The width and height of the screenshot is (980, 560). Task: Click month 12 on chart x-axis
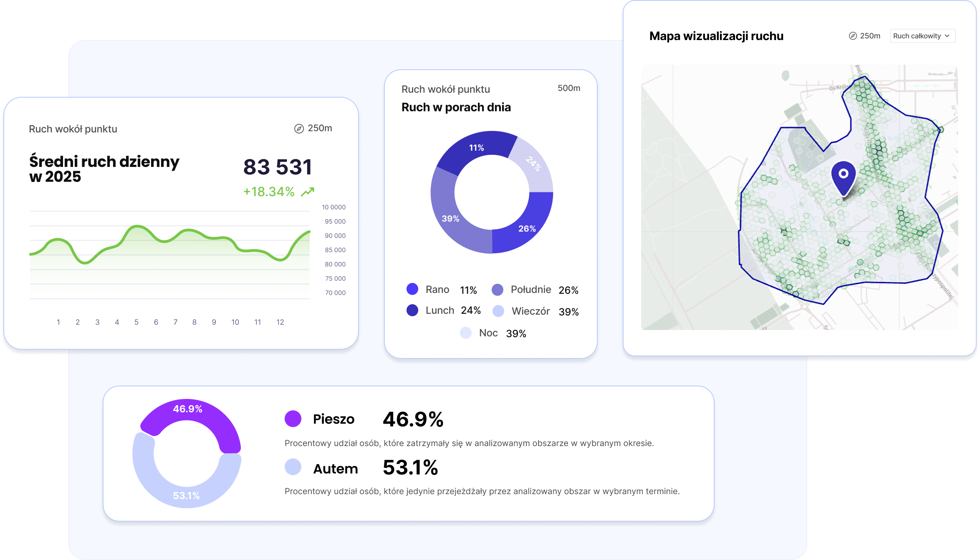[280, 322]
